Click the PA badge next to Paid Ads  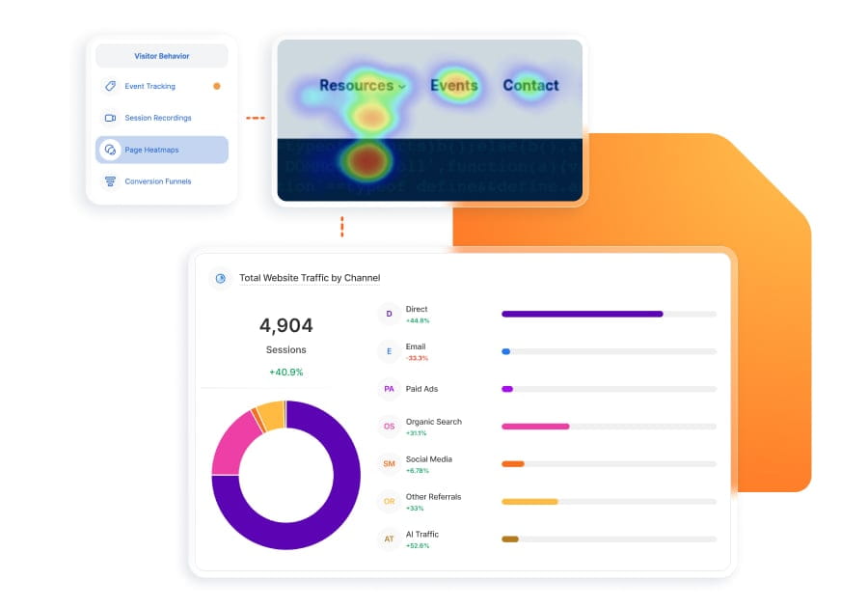click(x=389, y=388)
